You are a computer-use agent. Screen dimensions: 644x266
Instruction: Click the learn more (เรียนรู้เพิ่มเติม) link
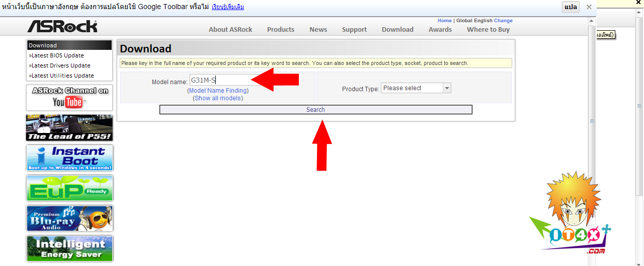click(228, 7)
